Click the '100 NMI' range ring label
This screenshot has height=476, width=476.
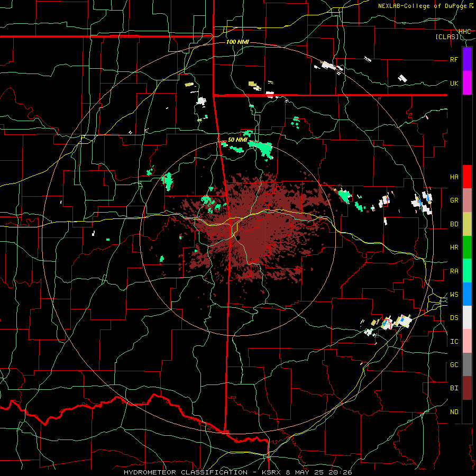tap(237, 42)
